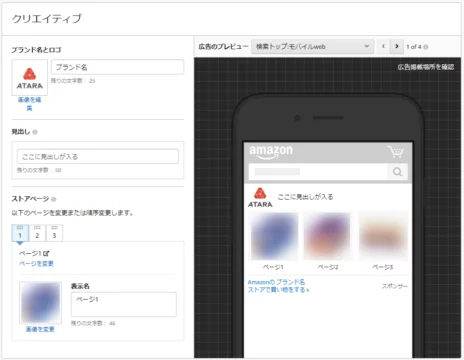Click the ページ2 image in ad preview
The image size is (464, 360).
[x=328, y=236]
